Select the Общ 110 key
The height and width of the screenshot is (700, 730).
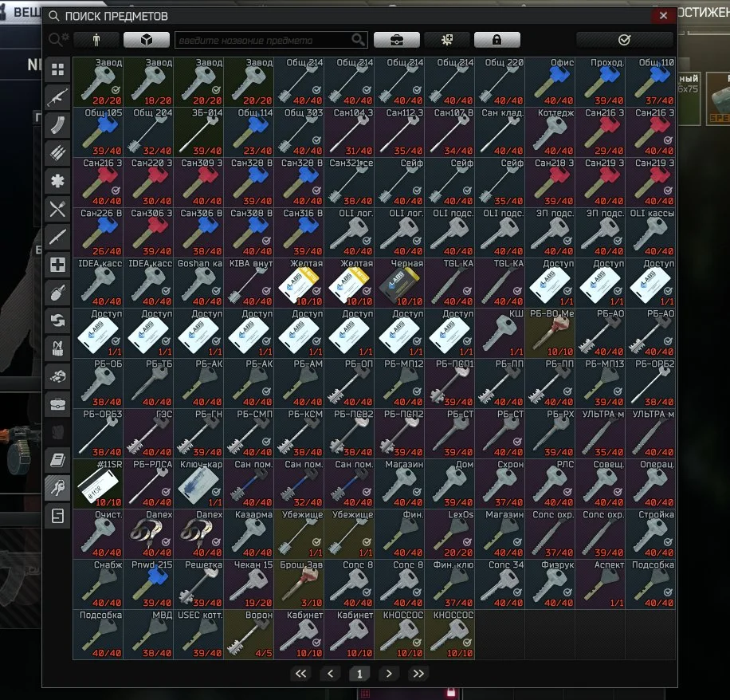click(651, 82)
